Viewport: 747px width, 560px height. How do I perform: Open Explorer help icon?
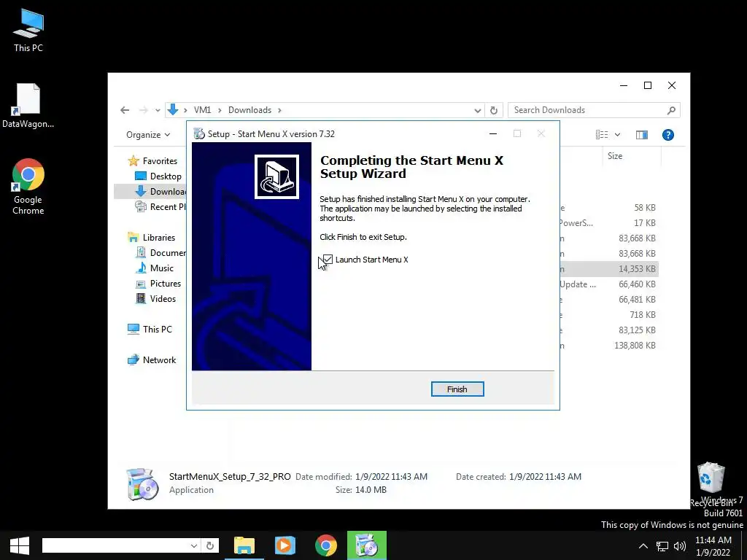[x=668, y=135]
